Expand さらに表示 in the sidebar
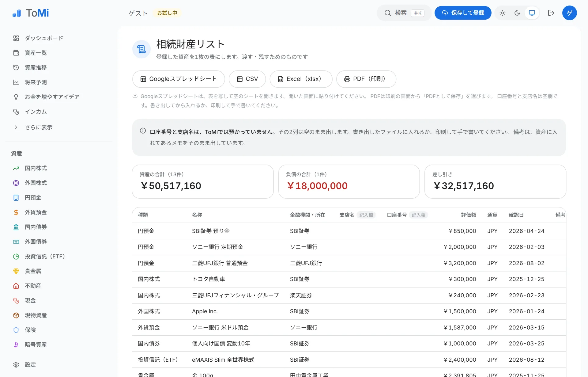 pyautogui.click(x=59, y=127)
